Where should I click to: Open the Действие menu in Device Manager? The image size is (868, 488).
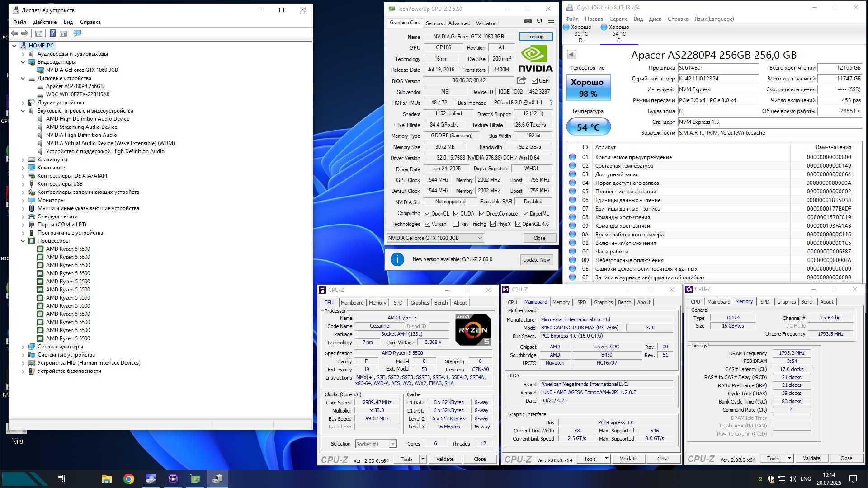[45, 22]
